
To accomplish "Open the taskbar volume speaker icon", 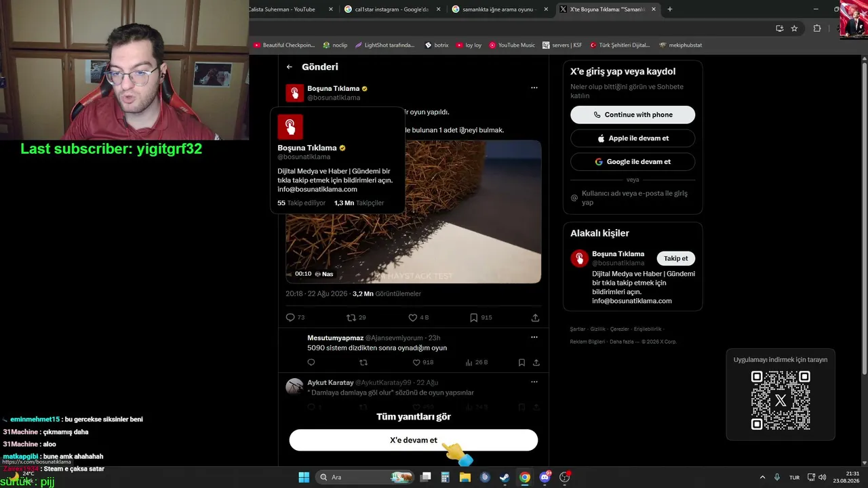I will tap(822, 477).
